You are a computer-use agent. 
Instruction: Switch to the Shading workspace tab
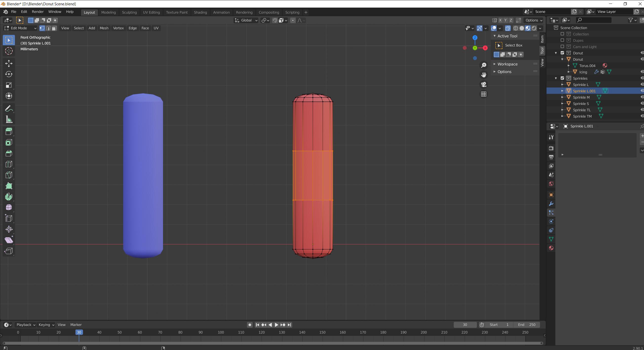coord(200,12)
